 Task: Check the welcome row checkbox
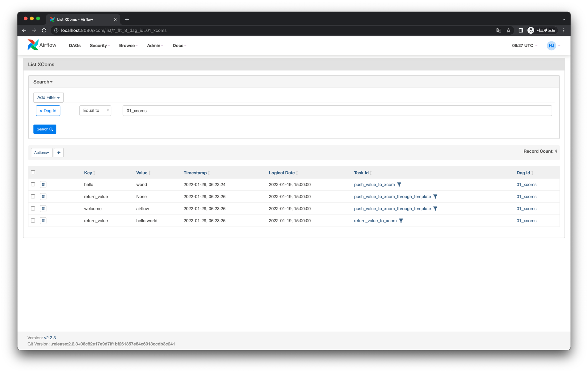coord(33,209)
